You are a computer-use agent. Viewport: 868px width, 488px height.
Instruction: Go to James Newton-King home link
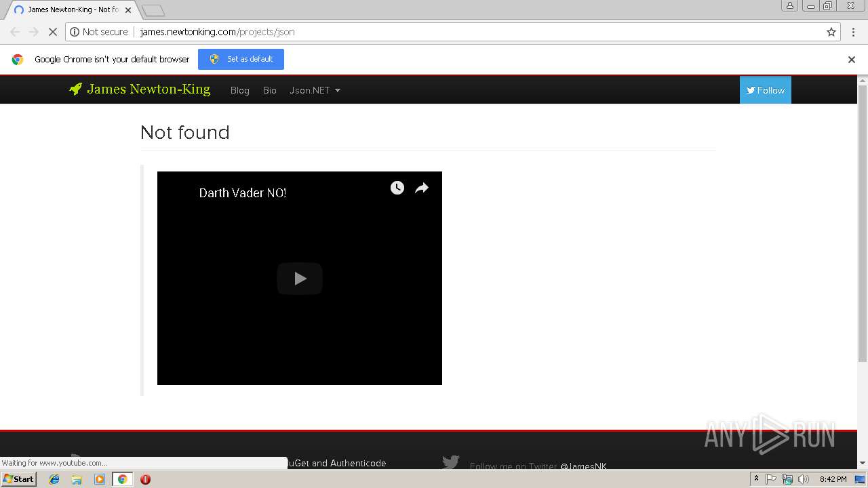[149, 89]
